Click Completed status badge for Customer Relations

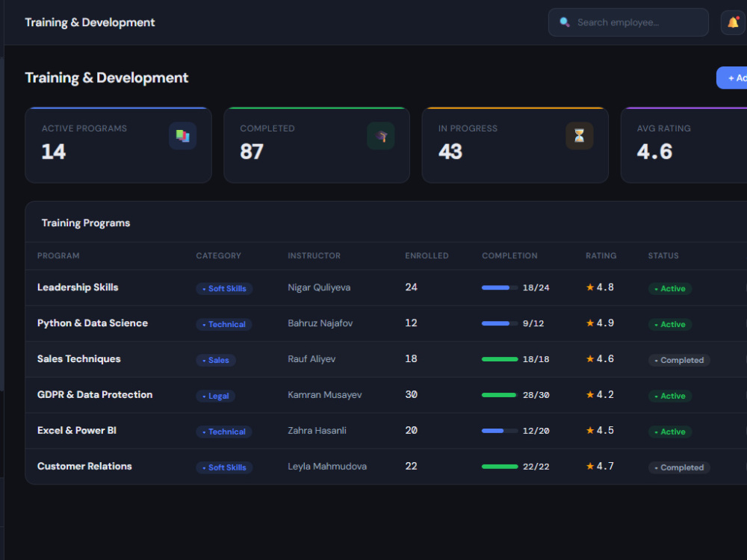(x=679, y=467)
